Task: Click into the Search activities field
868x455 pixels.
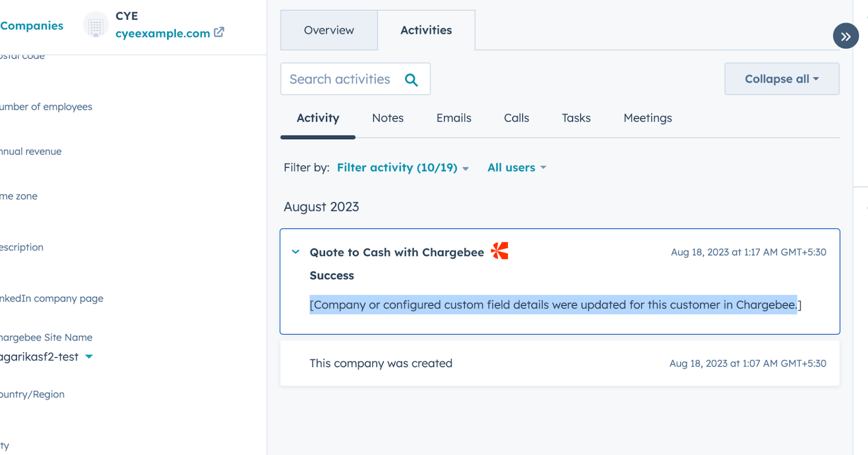Action: pos(340,79)
